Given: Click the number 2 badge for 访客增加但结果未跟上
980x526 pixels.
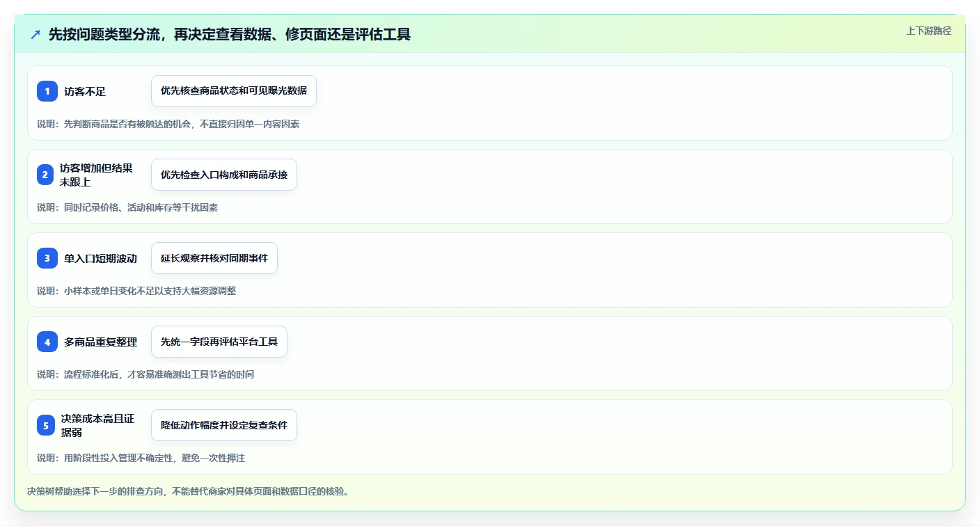Looking at the screenshot, I should pos(45,175).
